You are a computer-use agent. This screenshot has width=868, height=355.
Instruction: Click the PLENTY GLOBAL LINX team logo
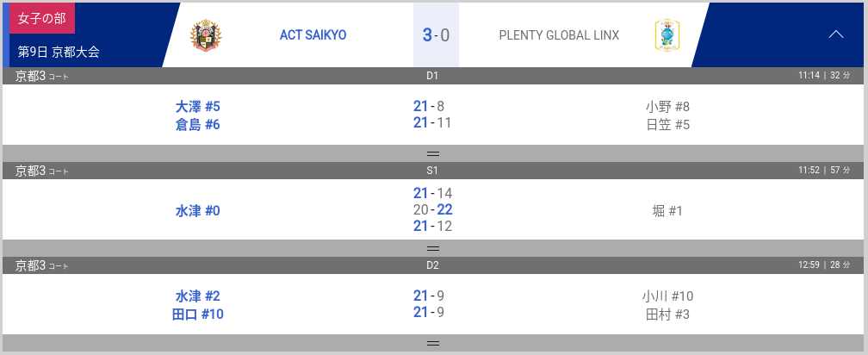pyautogui.click(x=667, y=35)
